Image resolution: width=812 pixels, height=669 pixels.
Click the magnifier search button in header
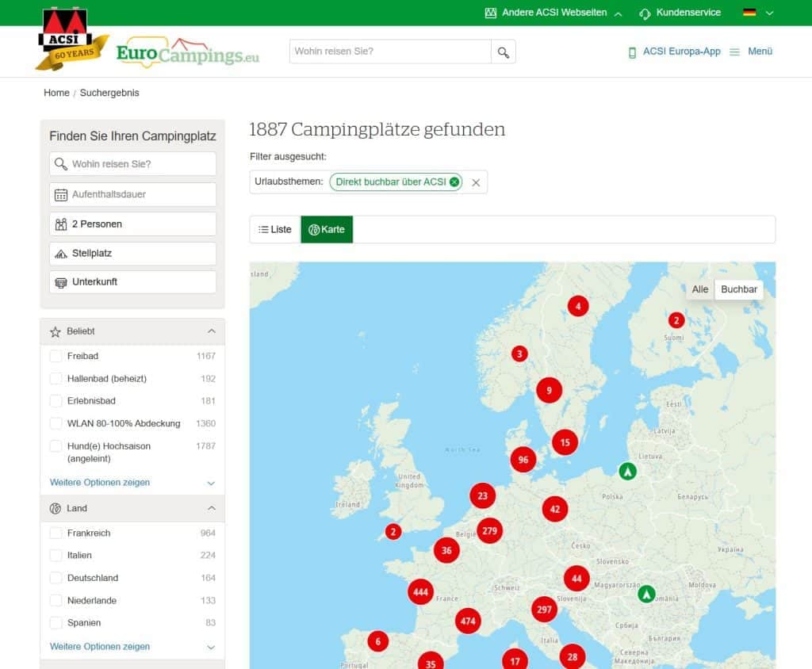504,52
